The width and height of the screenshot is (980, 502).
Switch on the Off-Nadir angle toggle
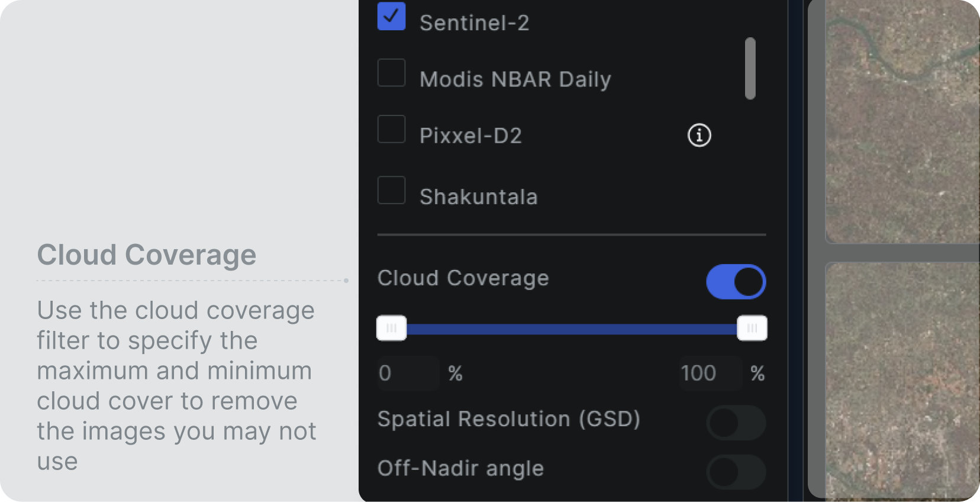click(736, 472)
